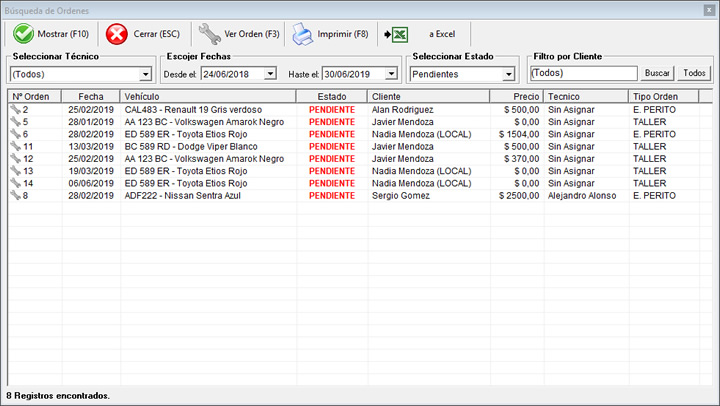The width and height of the screenshot is (720, 406).
Task: Open the Desde el date picker arrow
Action: click(270, 73)
